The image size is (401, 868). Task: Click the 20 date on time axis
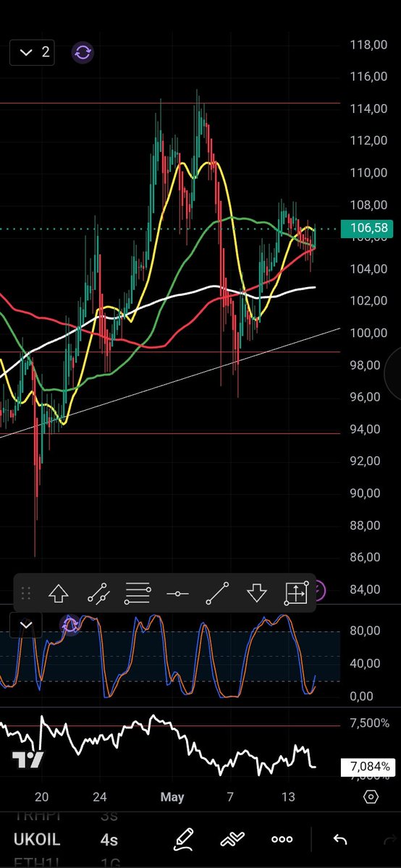coord(42,797)
